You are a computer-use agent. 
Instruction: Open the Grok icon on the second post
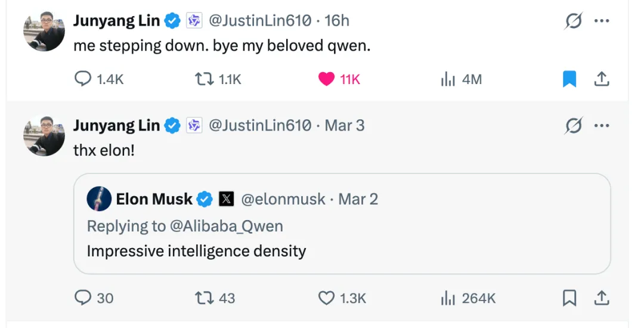pyautogui.click(x=573, y=126)
